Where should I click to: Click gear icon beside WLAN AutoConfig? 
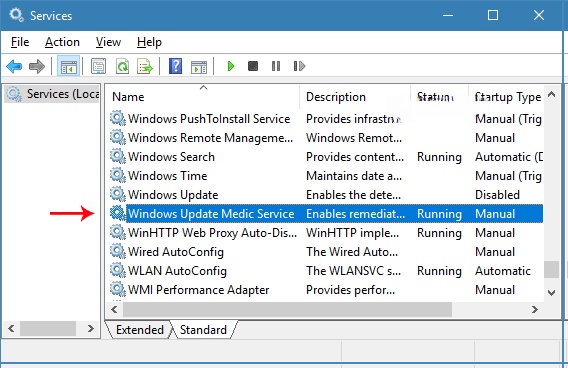pos(118,271)
